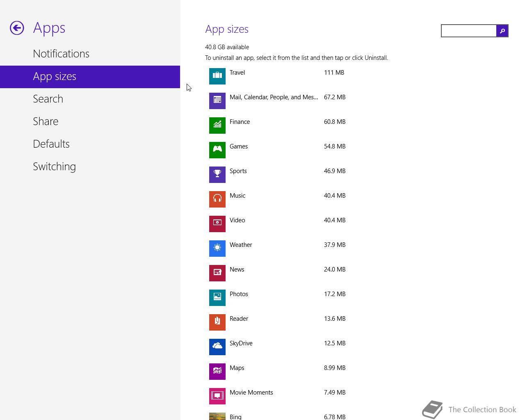The width and height of the screenshot is (525, 420).
Task: Click the Maps app icon
Action: click(x=217, y=372)
